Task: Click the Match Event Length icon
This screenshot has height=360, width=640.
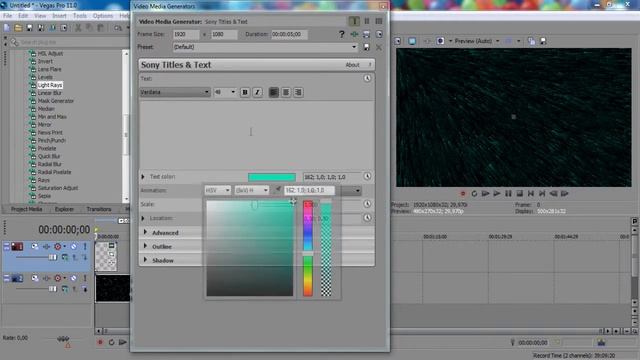Action: (x=367, y=34)
